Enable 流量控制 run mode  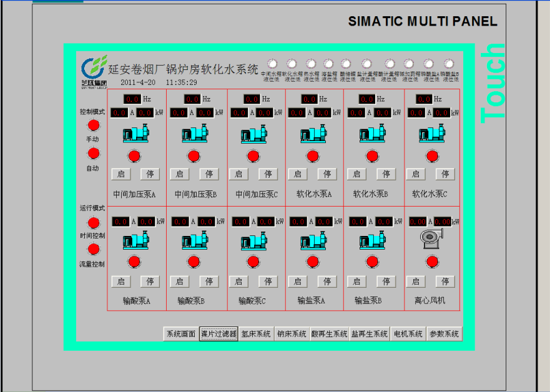(94, 250)
